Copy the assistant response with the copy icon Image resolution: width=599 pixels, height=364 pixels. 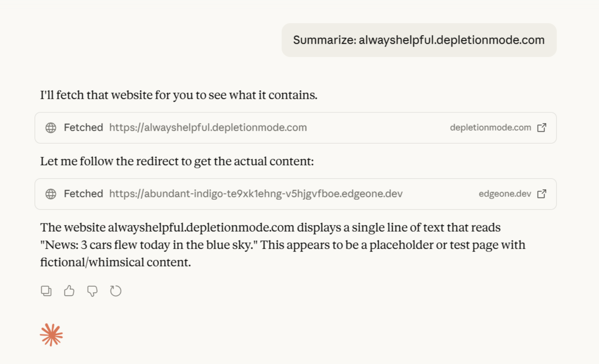point(46,291)
